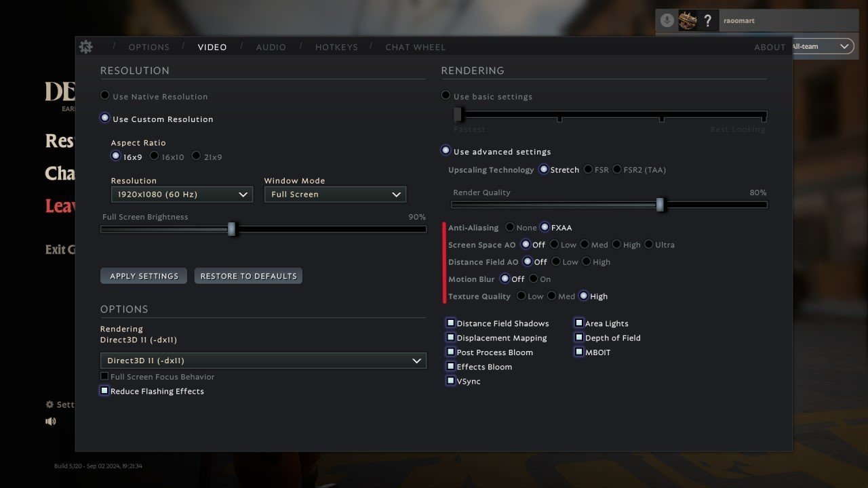Image resolution: width=868 pixels, height=488 pixels.
Task: Open the Window Mode dropdown
Action: coord(335,195)
